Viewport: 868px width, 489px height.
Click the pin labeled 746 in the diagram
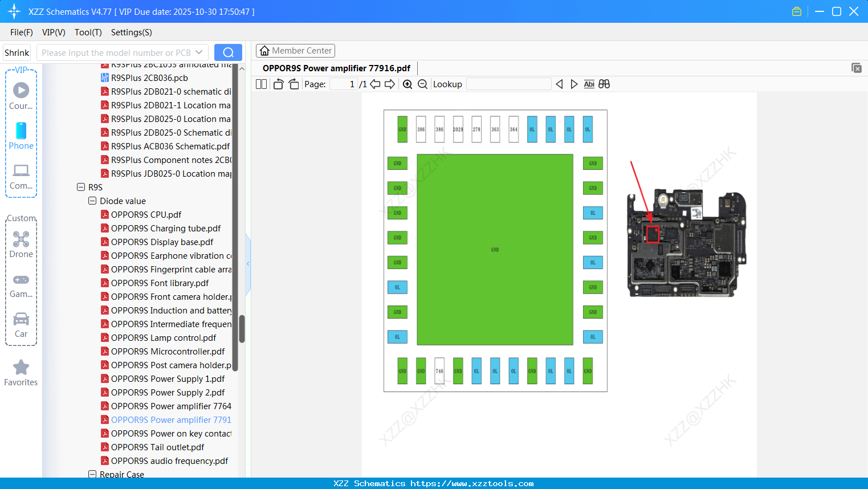pyautogui.click(x=439, y=371)
